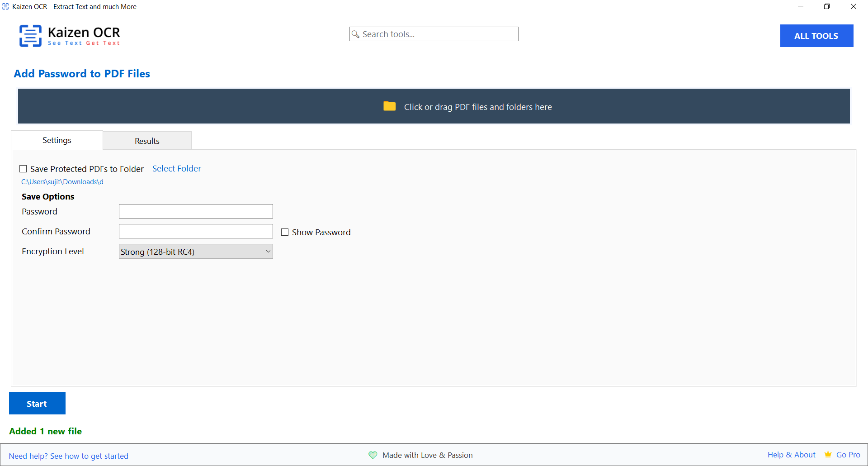The width and height of the screenshot is (868, 466).
Task: Click the Kaizen OCR logo icon
Action: pos(30,36)
